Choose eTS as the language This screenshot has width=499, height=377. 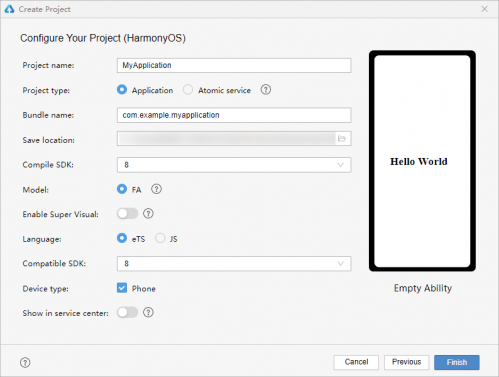(122, 238)
